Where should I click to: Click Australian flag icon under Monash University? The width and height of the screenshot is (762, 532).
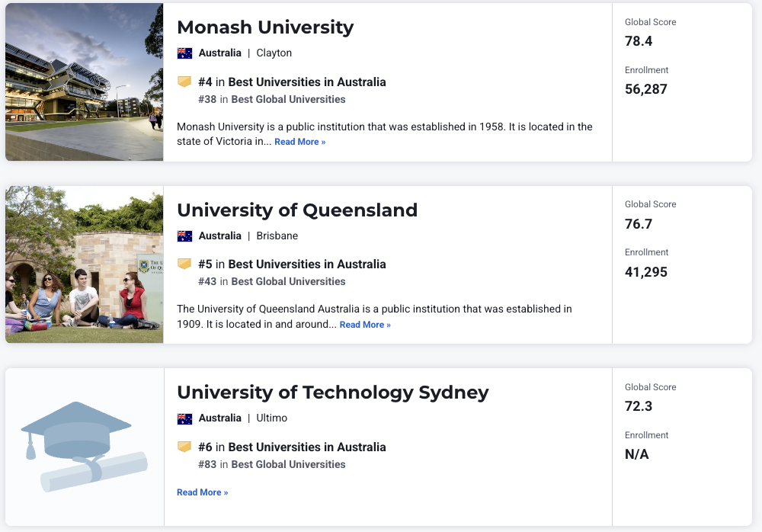[x=184, y=53]
